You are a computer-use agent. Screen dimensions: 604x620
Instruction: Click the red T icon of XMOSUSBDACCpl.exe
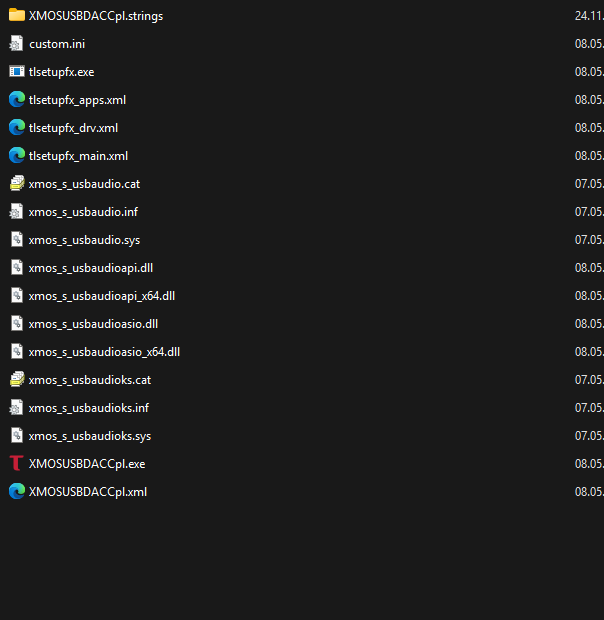pyautogui.click(x=17, y=463)
